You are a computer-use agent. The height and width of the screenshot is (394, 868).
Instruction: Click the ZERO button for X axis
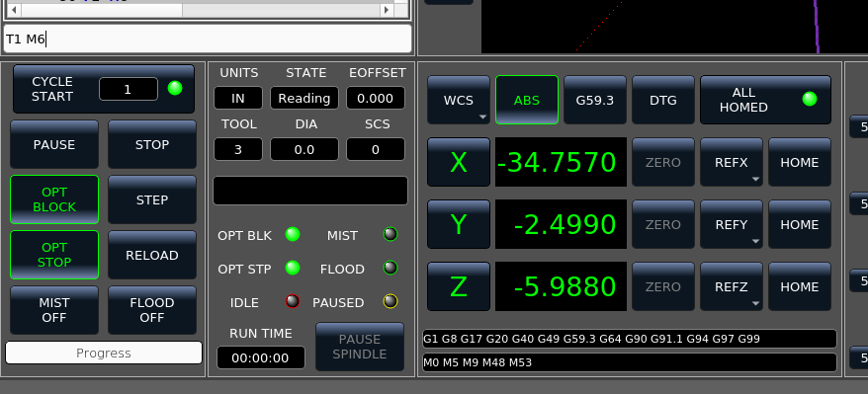(663, 162)
